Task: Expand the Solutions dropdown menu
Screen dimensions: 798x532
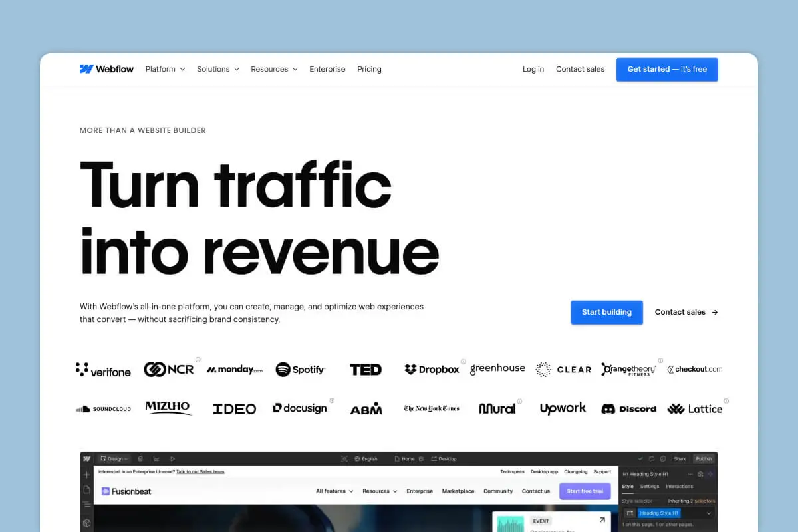Action: (x=218, y=69)
